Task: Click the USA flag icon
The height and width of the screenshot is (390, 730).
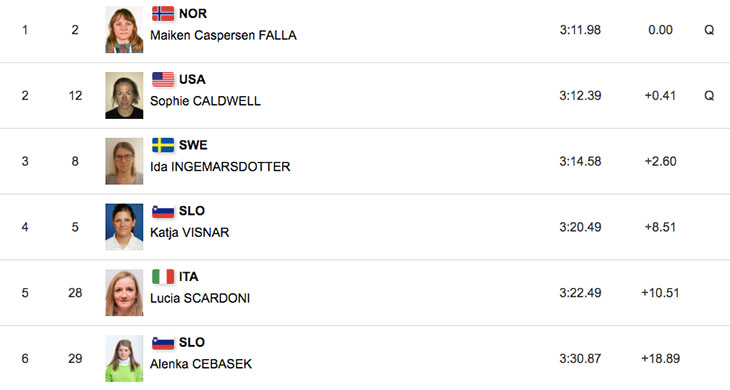Action: 163,80
